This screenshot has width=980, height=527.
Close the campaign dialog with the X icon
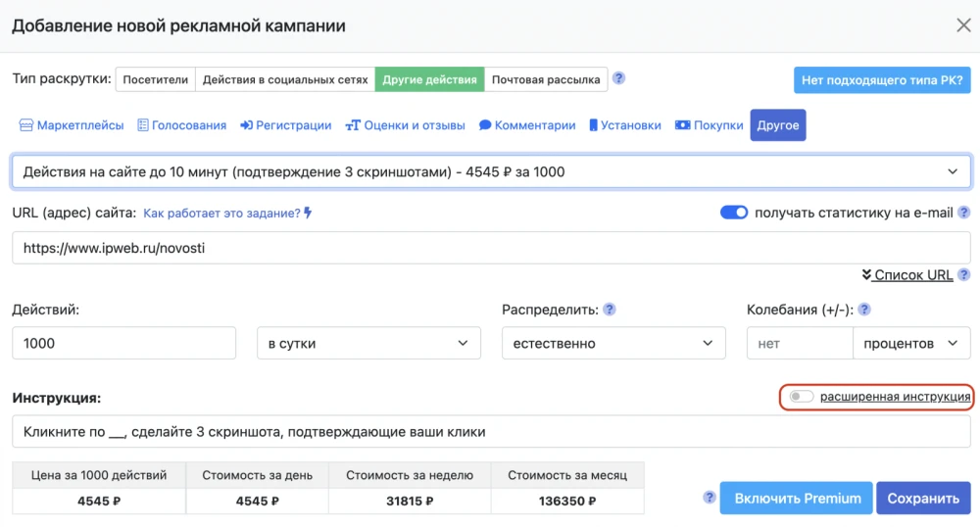(963, 25)
